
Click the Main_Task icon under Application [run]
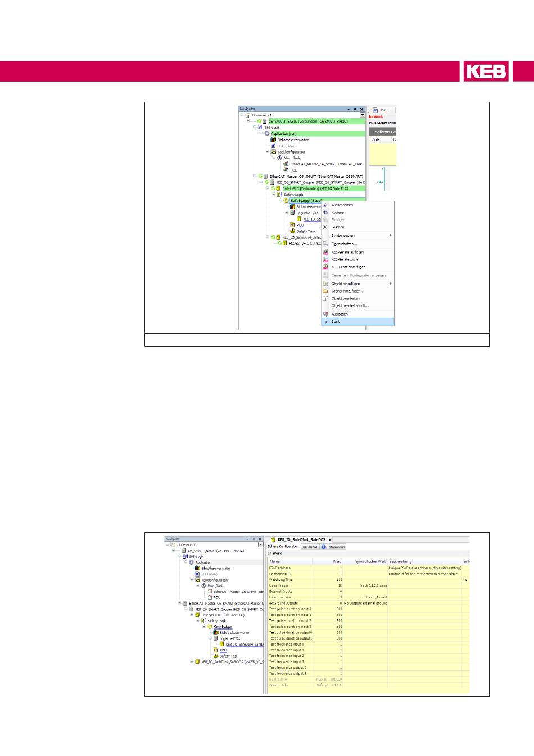pyautogui.click(x=280, y=158)
